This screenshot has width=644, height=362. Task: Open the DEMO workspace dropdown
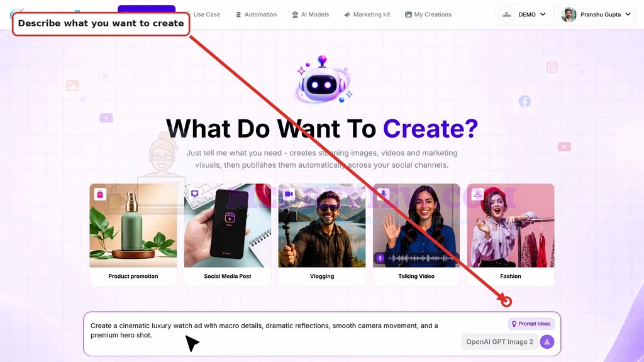[525, 14]
